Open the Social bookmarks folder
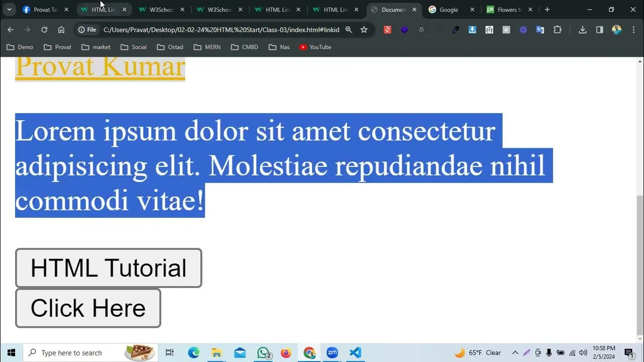The width and height of the screenshot is (644, 362). point(134,47)
